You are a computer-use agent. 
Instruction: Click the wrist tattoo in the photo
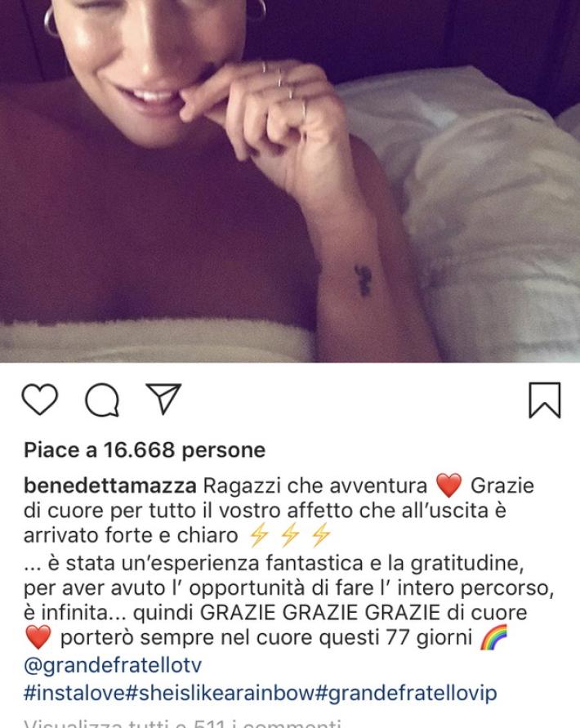pos(363,280)
